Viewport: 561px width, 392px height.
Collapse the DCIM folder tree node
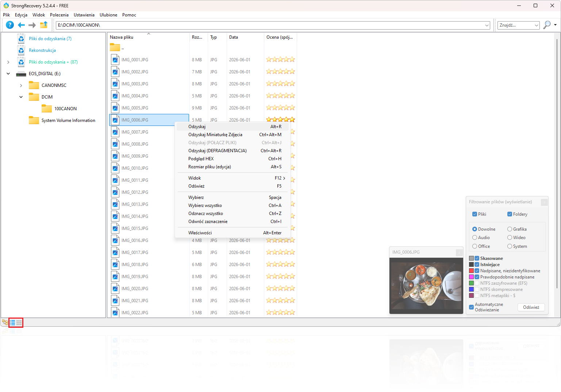[21, 97]
